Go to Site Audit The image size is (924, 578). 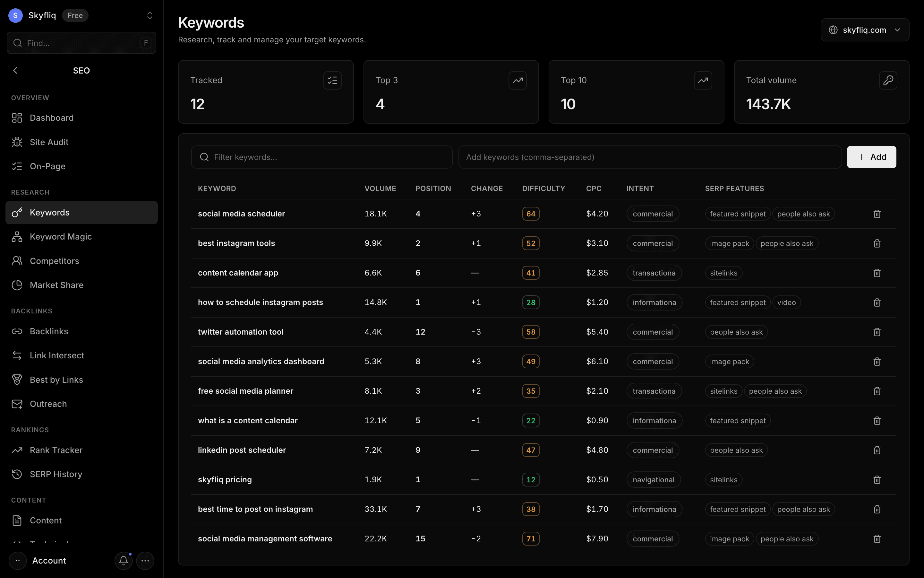click(x=81, y=142)
